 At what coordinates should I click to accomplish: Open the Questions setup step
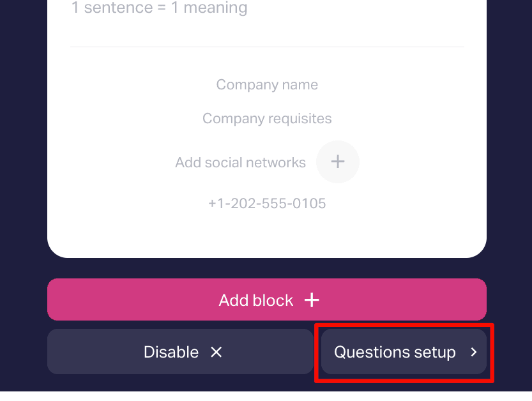point(404,351)
